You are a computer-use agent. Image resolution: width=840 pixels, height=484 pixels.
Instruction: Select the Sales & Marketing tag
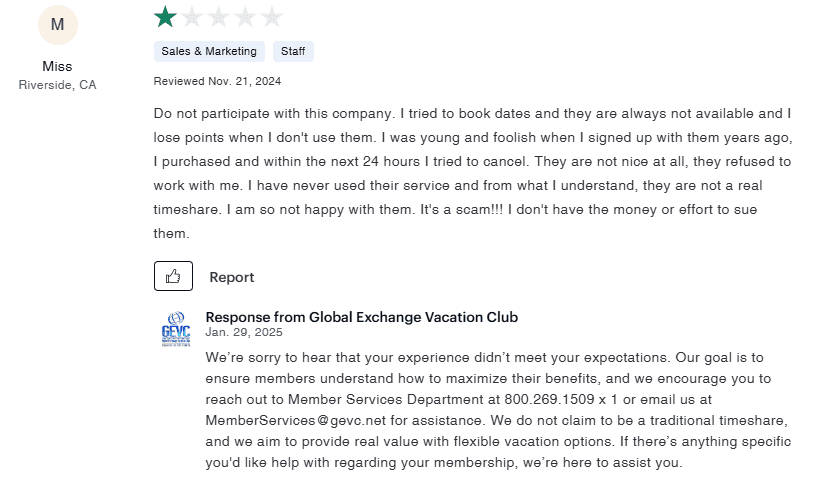[x=210, y=51]
